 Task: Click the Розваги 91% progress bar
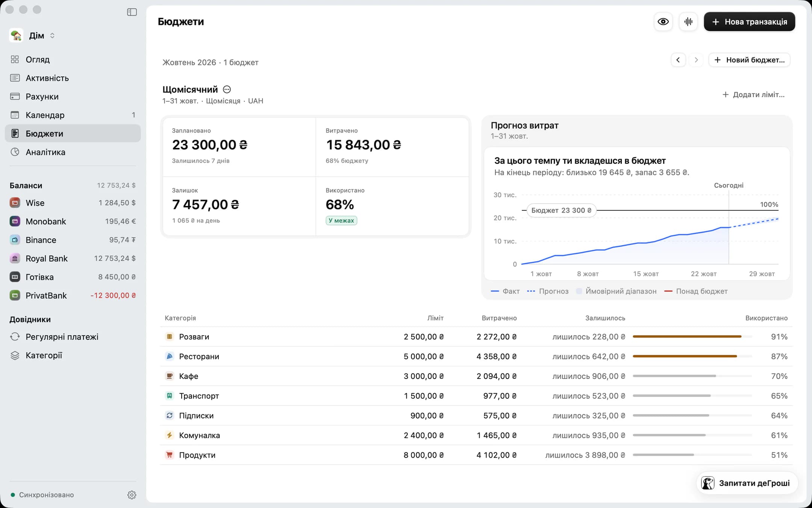click(x=692, y=336)
